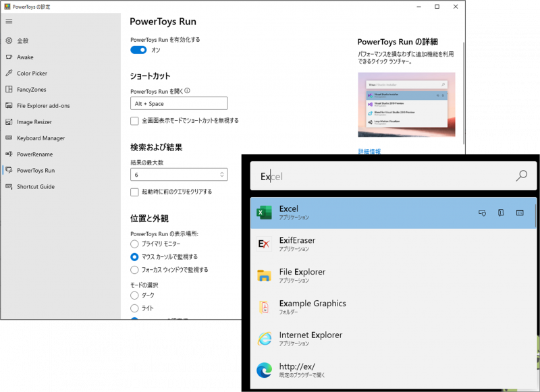Select the Excel result row
This screenshot has width=540, height=392.
point(394,213)
